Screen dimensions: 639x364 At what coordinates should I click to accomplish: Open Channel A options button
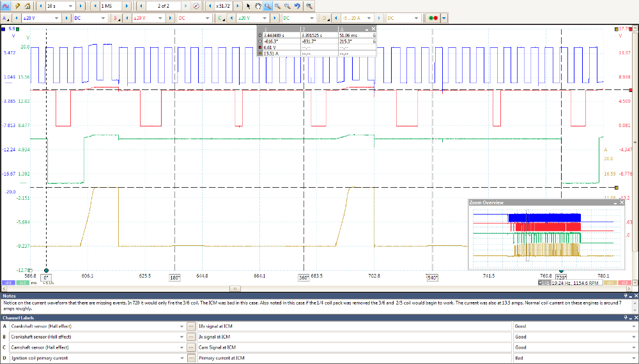6,18
